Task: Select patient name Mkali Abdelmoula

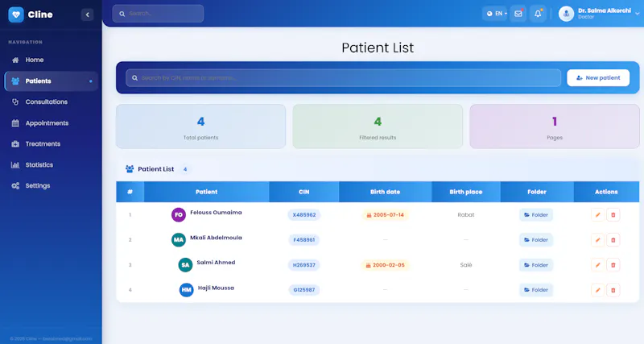Action: [216, 238]
